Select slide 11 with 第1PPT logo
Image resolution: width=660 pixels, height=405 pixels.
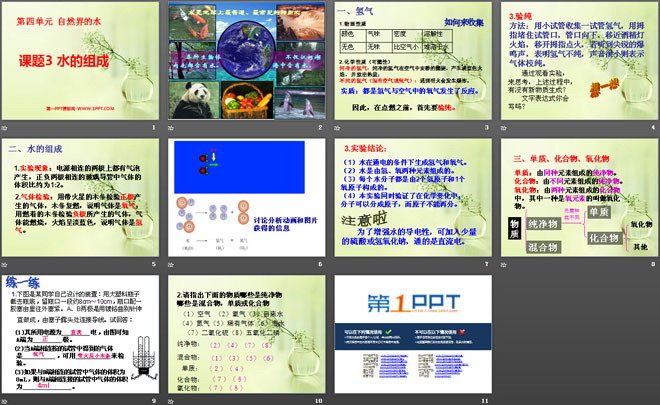413,334
